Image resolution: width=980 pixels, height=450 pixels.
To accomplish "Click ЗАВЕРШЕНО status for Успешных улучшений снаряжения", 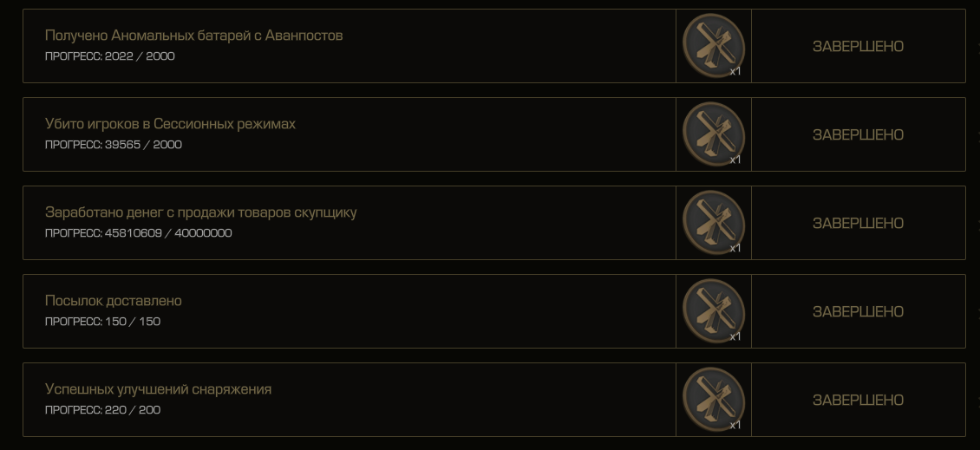I will [x=858, y=400].
